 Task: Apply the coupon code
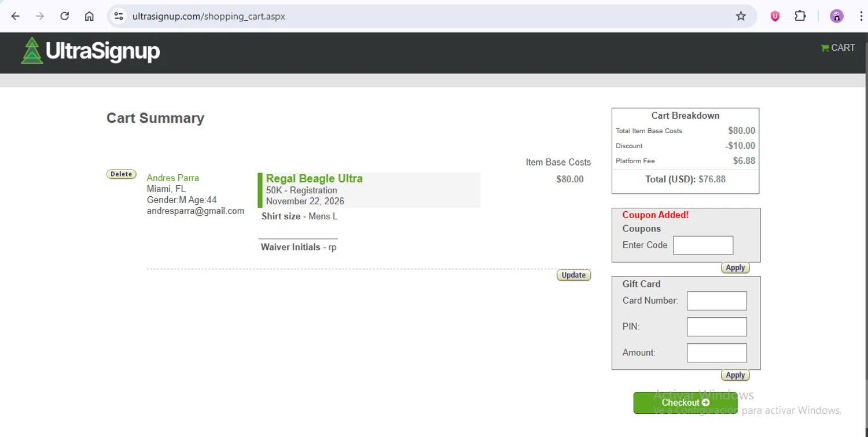pyautogui.click(x=735, y=267)
